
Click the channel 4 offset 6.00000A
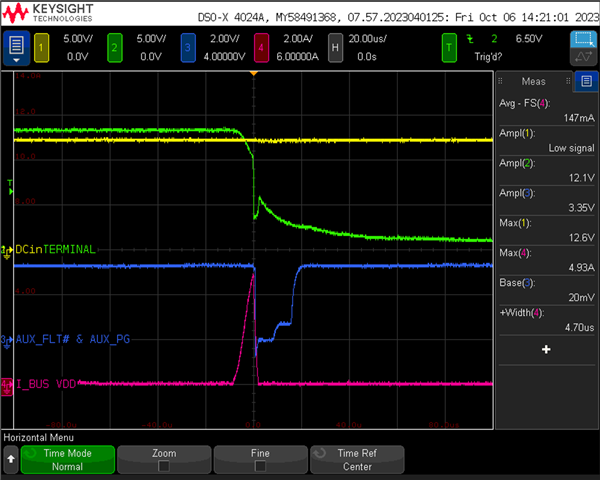(x=297, y=57)
